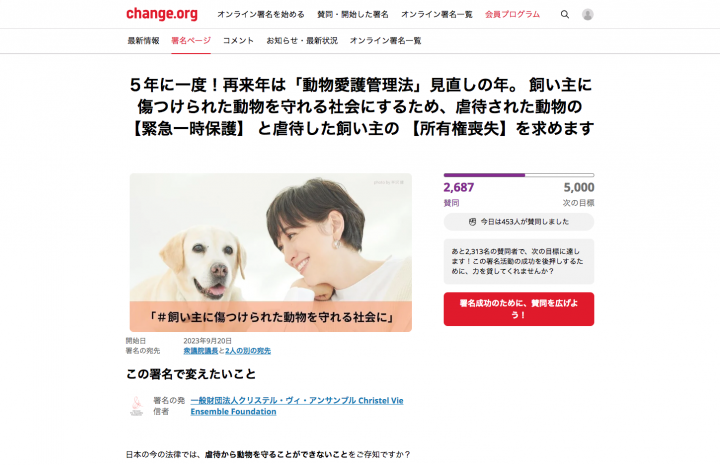The image size is (720, 465).
Task: Select the 署名ページ tab
Action: pos(191,40)
